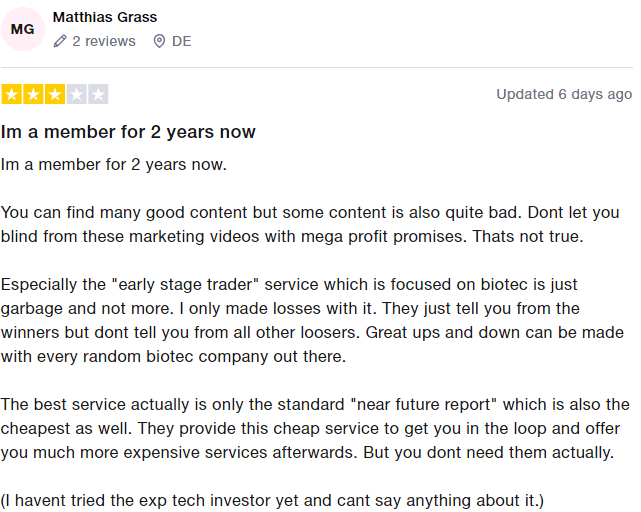
Task: Click the "early stage trader" paragraph
Action: point(312,321)
